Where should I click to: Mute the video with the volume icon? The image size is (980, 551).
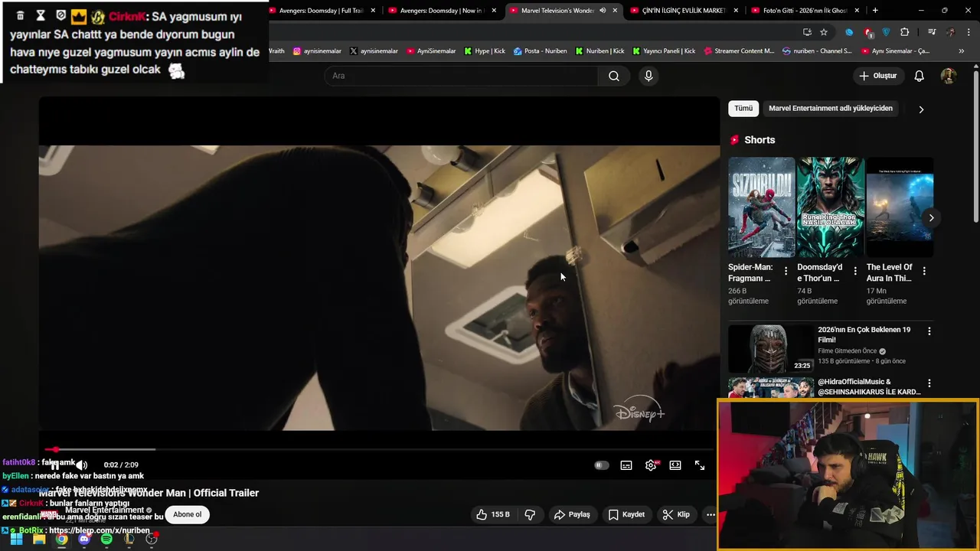[82, 465]
